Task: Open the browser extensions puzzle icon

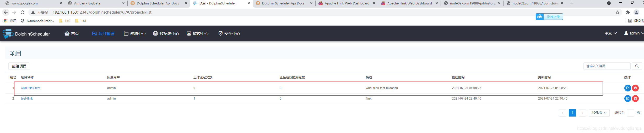Action: pyautogui.click(x=628, y=12)
